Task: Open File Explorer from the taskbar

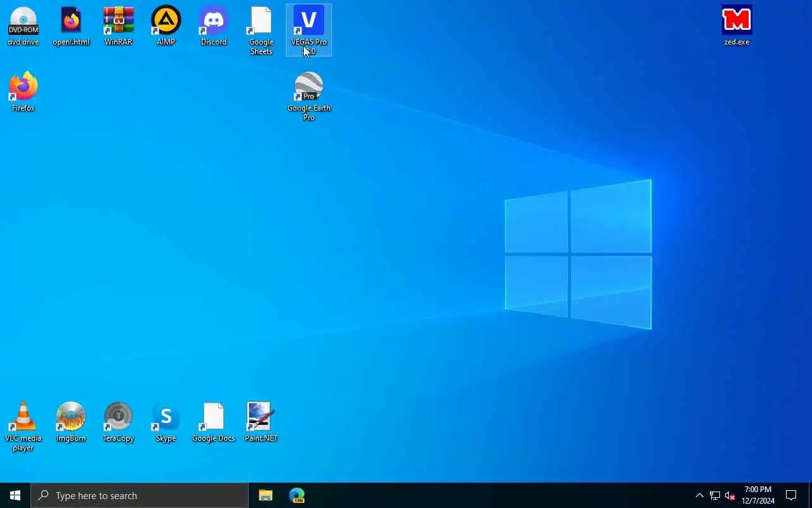Action: (266, 495)
